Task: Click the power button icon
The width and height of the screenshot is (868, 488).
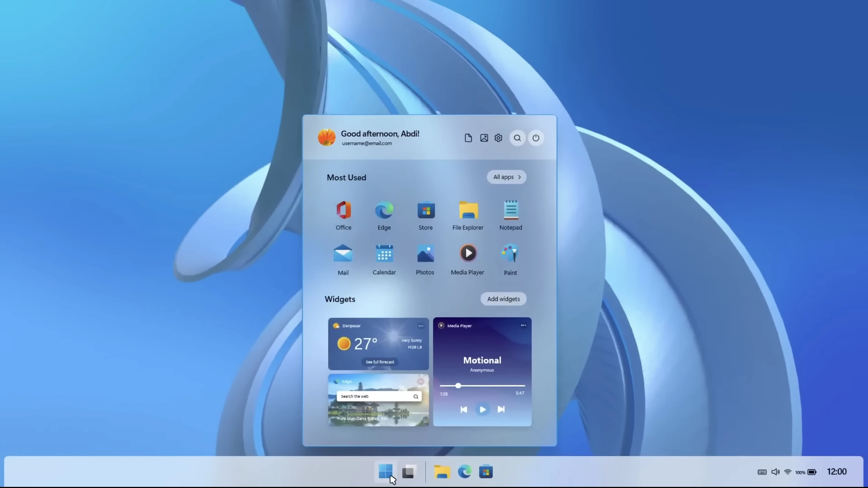Action: tap(536, 138)
